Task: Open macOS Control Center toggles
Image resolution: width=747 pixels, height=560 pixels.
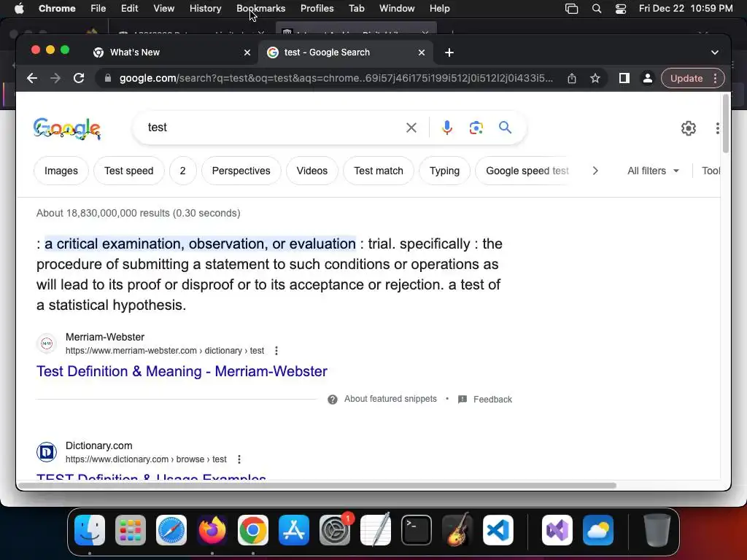Action: click(621, 9)
